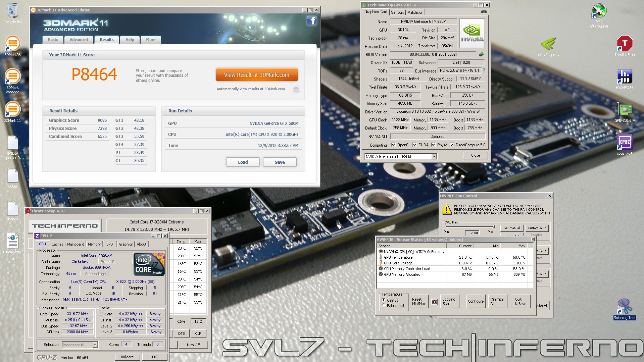Launch ThrottleStop desktop shortcut
This screenshot has height=362, width=644.
coord(625,46)
